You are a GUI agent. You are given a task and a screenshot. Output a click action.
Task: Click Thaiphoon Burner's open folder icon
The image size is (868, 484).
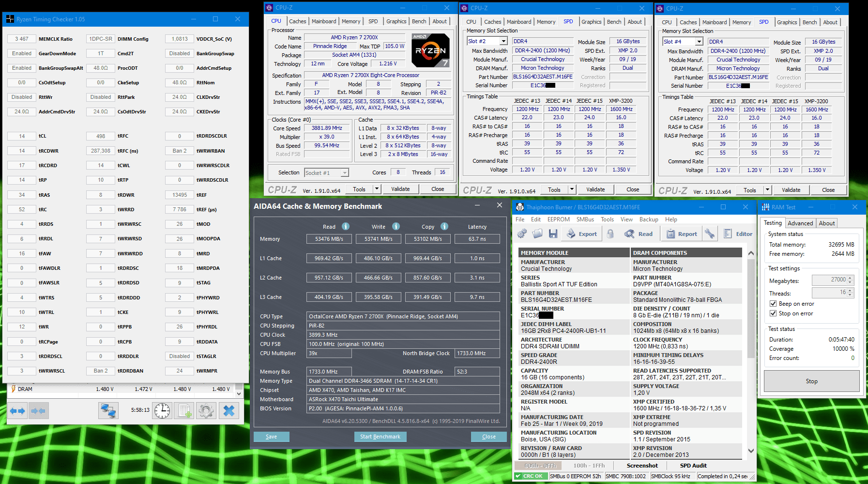click(x=537, y=234)
